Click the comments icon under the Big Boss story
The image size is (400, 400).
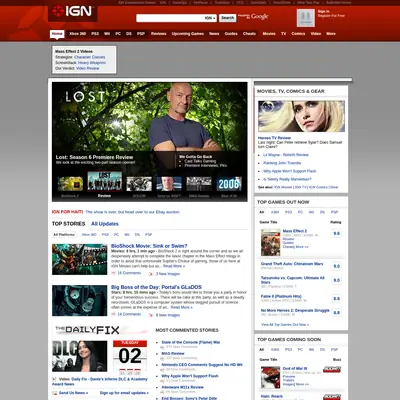click(x=113, y=314)
